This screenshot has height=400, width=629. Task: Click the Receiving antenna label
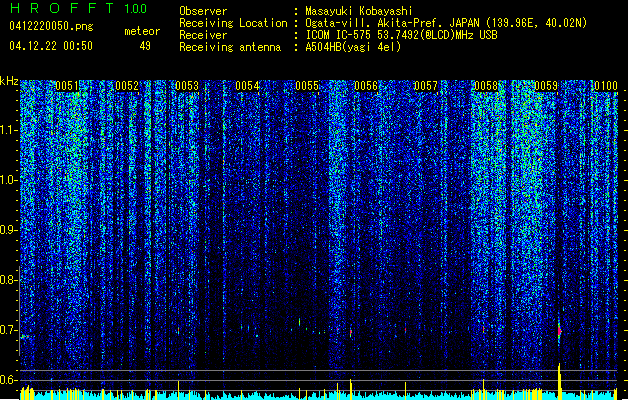click(x=230, y=47)
